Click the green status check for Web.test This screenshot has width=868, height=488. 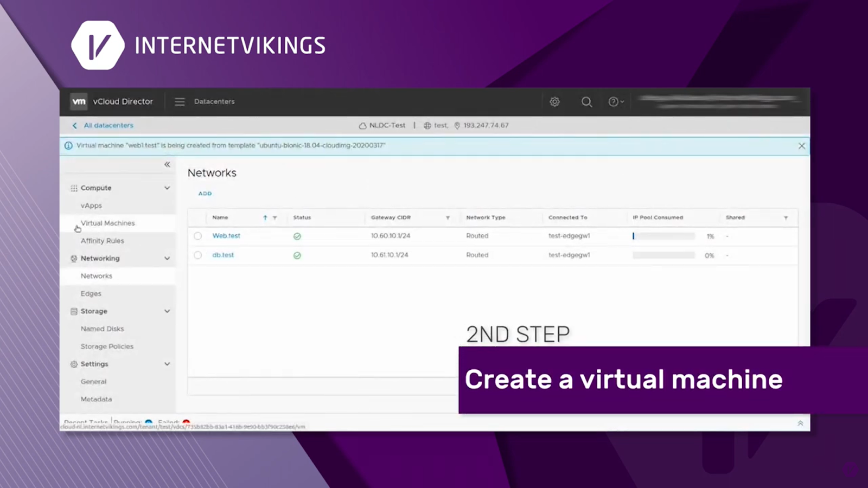pos(297,236)
